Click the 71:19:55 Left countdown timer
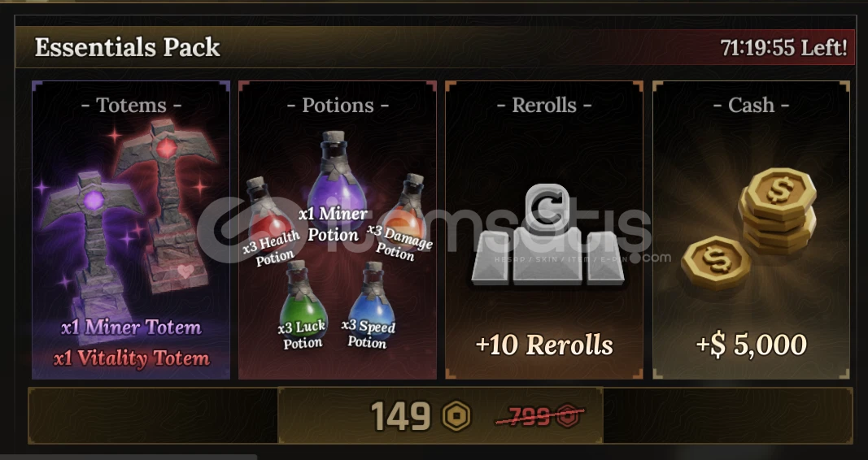Screen dimensions: 868x460 pyautogui.click(x=783, y=48)
